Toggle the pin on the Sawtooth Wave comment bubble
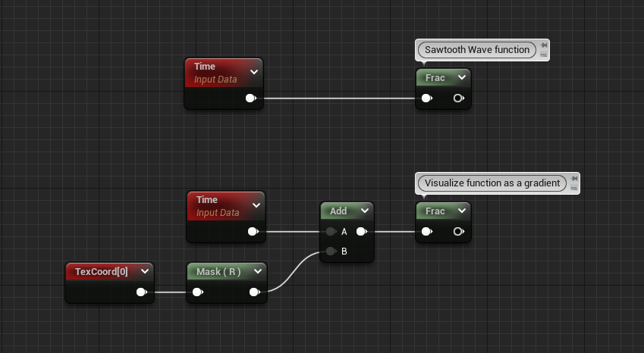Image resolution: width=644 pixels, height=353 pixels. coord(544,45)
